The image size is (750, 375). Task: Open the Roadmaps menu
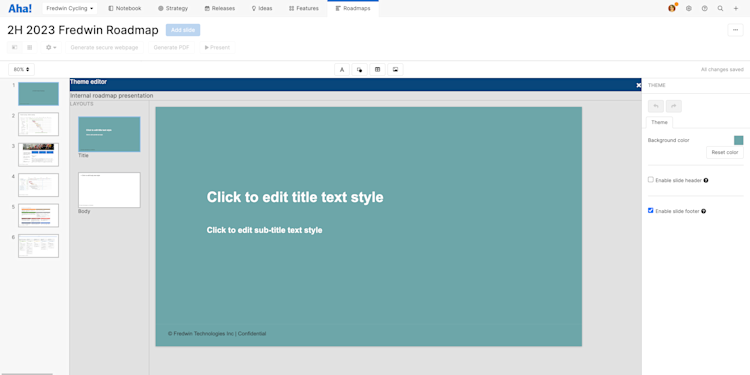[x=353, y=9]
